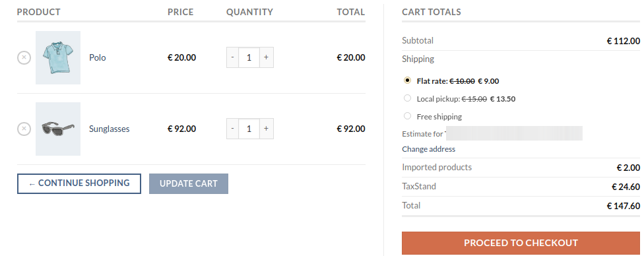Proceed to checkout
The image size is (644, 256).
(521, 243)
